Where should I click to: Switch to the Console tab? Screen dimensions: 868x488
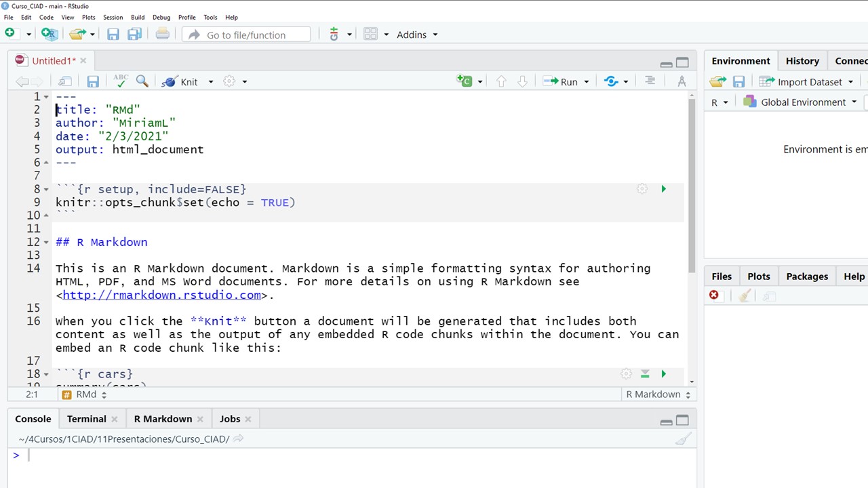[x=33, y=419]
